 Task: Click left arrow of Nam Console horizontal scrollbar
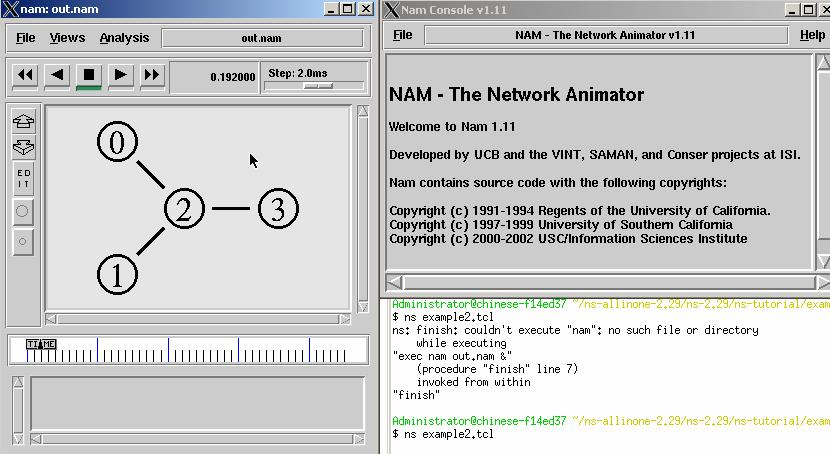(394, 283)
